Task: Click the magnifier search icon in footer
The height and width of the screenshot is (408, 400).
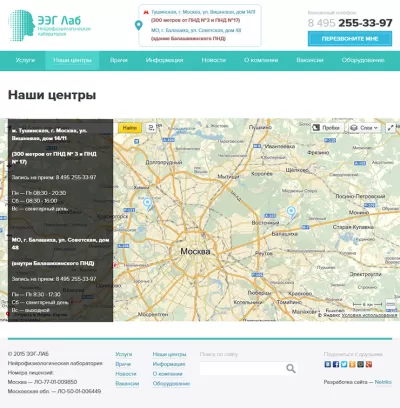Action: tap(291, 368)
